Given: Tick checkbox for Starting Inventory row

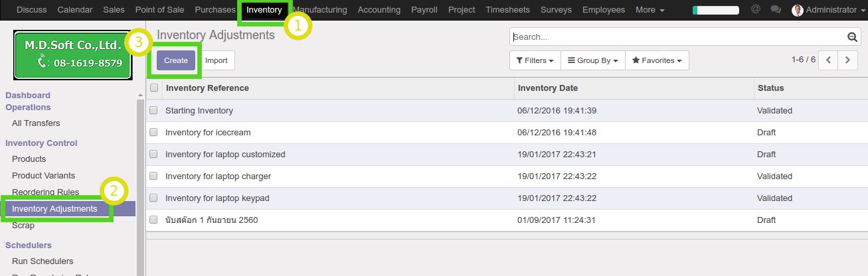Looking at the screenshot, I should click(x=154, y=111).
